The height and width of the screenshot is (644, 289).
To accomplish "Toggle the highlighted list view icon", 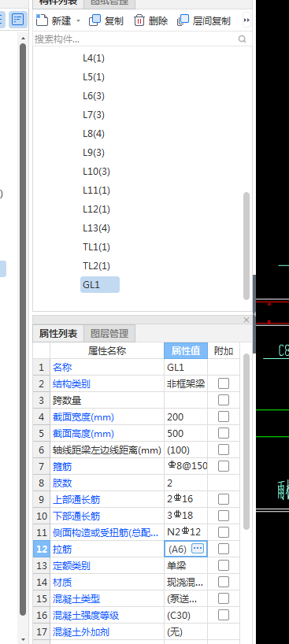I will point(17,20).
